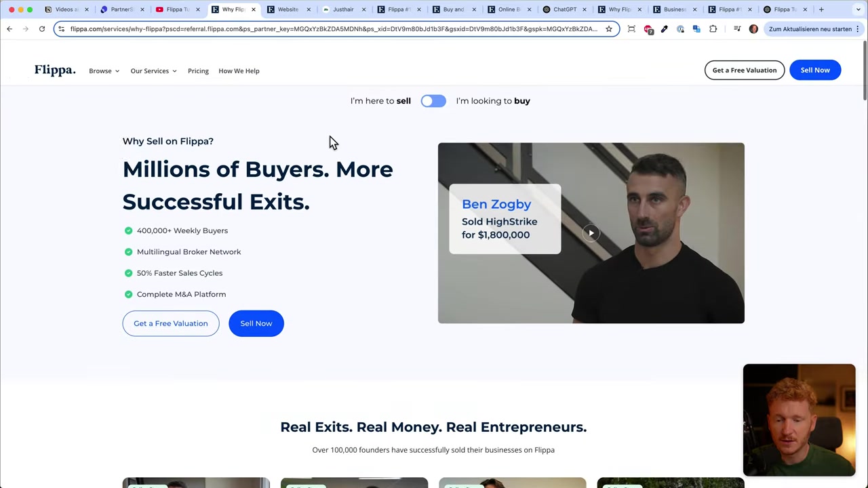Click the Why Sell on Flippa? heading
868x488 pixels.
click(x=168, y=141)
